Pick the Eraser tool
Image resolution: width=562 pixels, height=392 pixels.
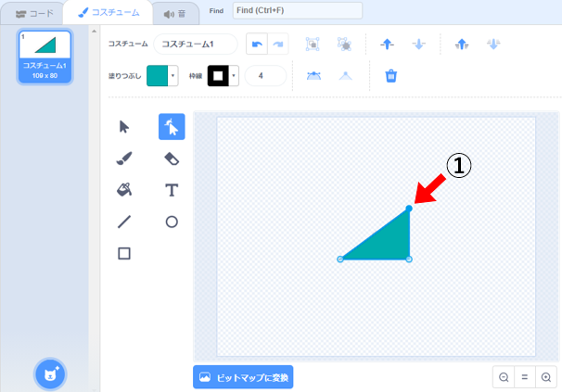(x=172, y=158)
